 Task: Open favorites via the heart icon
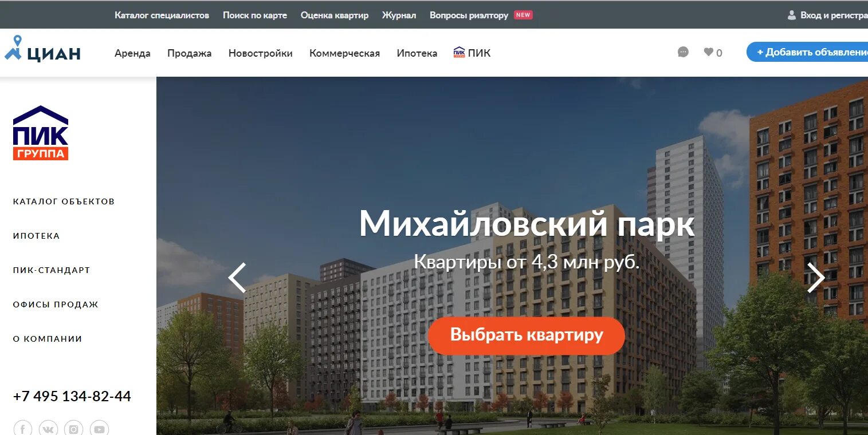pos(709,52)
